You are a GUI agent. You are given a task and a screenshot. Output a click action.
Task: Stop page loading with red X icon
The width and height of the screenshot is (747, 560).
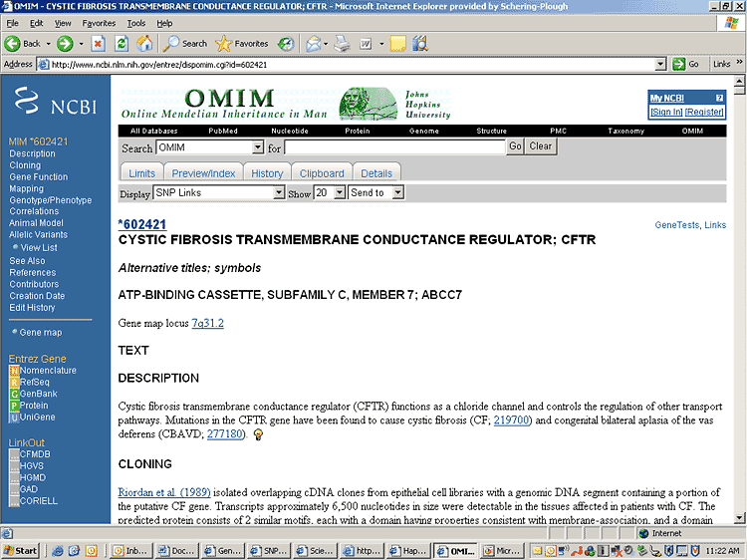click(99, 44)
